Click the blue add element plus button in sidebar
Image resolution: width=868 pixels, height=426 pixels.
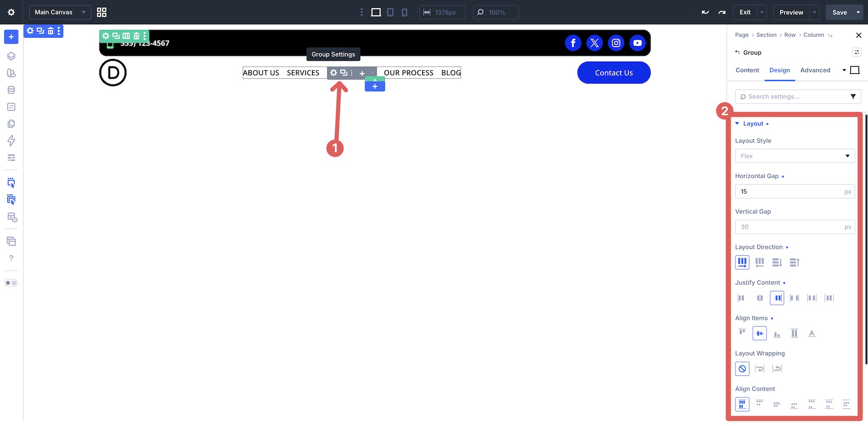click(11, 37)
